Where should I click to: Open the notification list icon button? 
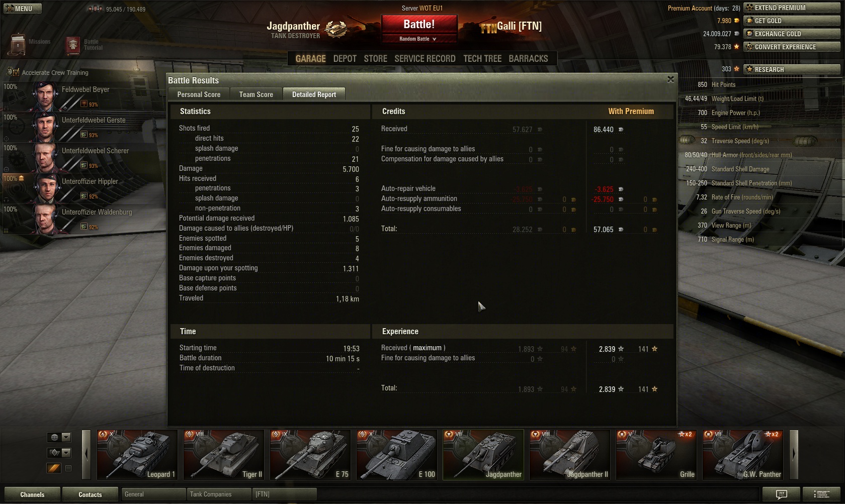tap(821, 494)
